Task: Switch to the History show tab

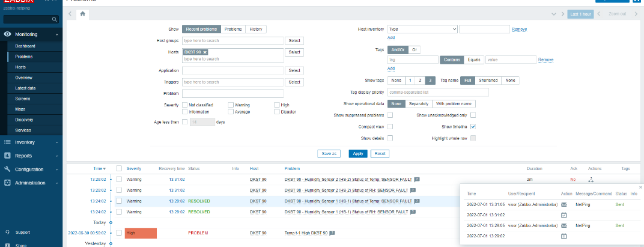Action: [x=256, y=29]
